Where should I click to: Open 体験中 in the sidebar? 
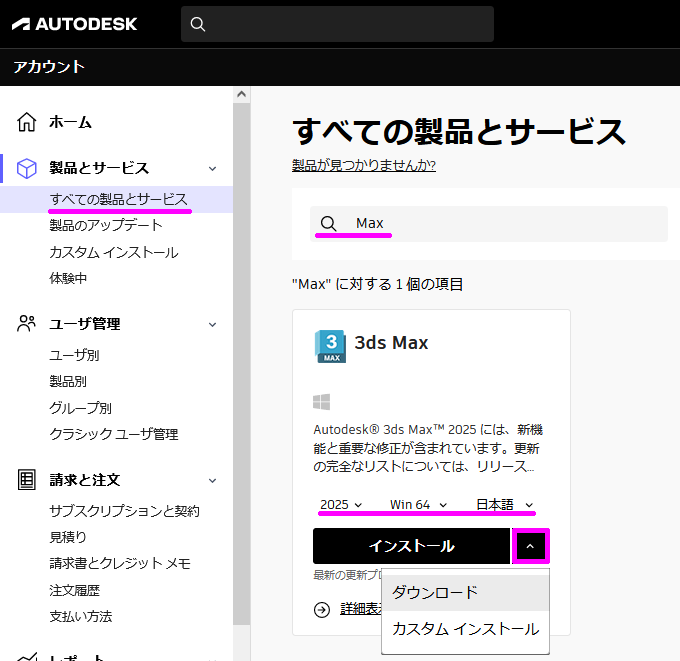pos(68,278)
